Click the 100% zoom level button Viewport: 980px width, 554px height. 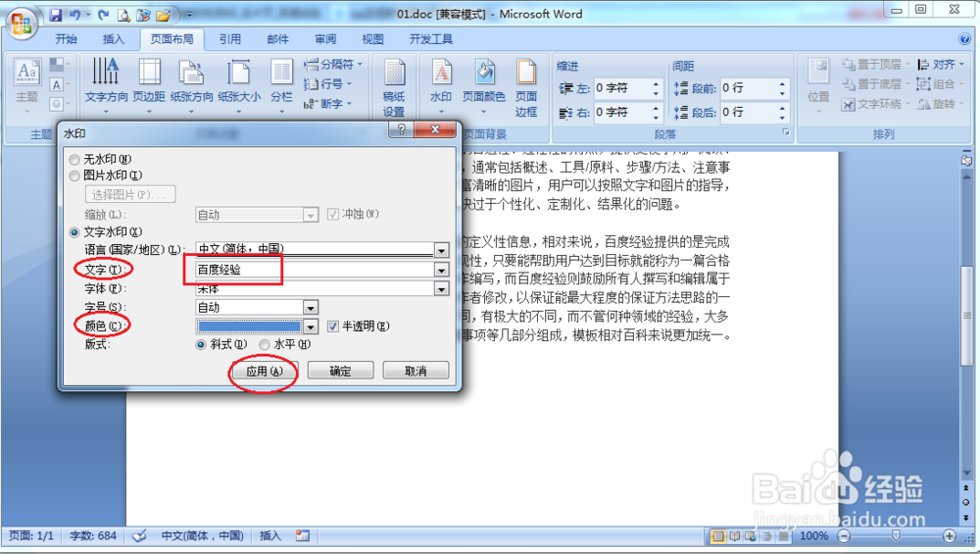coord(813,536)
